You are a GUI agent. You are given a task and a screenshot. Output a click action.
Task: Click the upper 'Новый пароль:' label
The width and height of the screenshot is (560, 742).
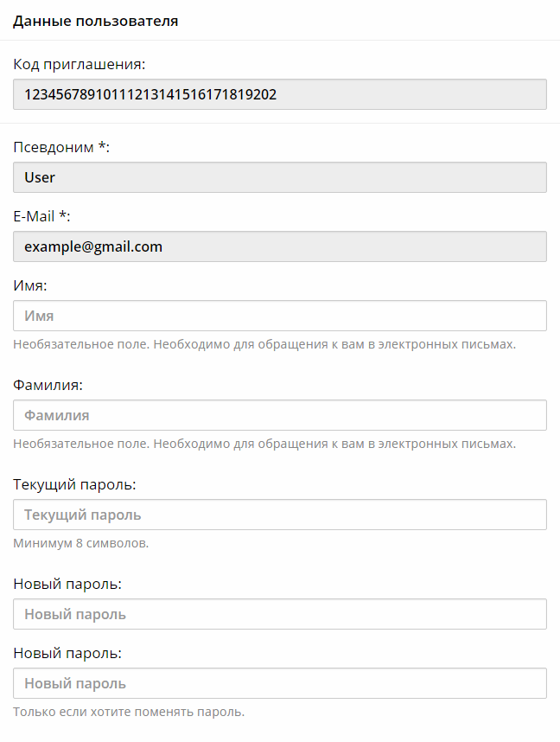(67, 584)
